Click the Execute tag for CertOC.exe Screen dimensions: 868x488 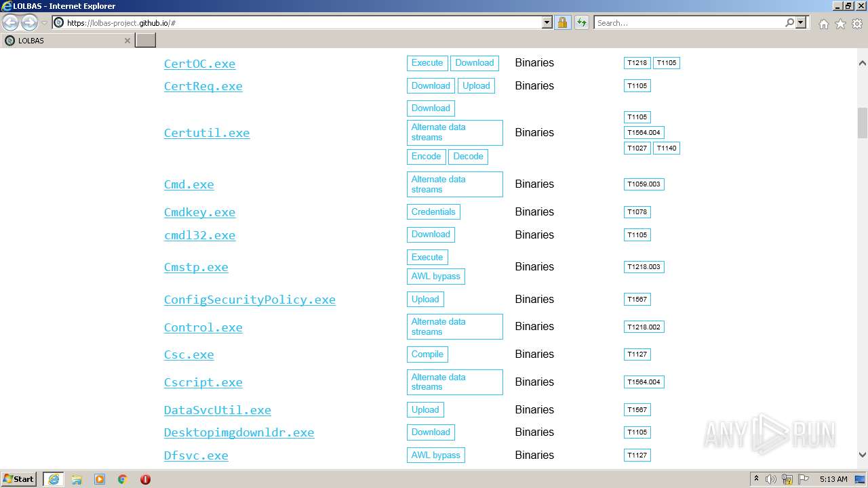point(427,63)
